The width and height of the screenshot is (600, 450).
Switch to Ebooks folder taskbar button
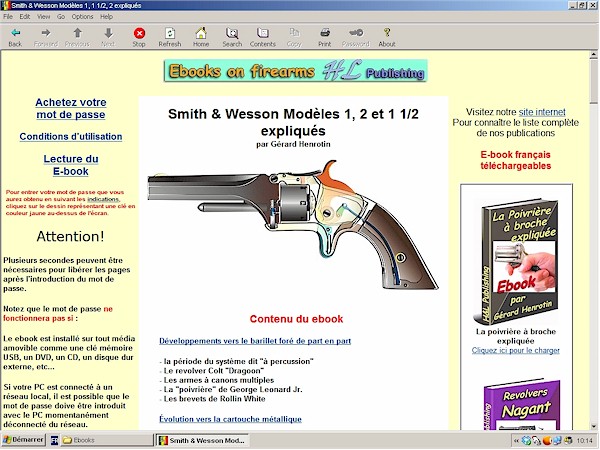108,440
